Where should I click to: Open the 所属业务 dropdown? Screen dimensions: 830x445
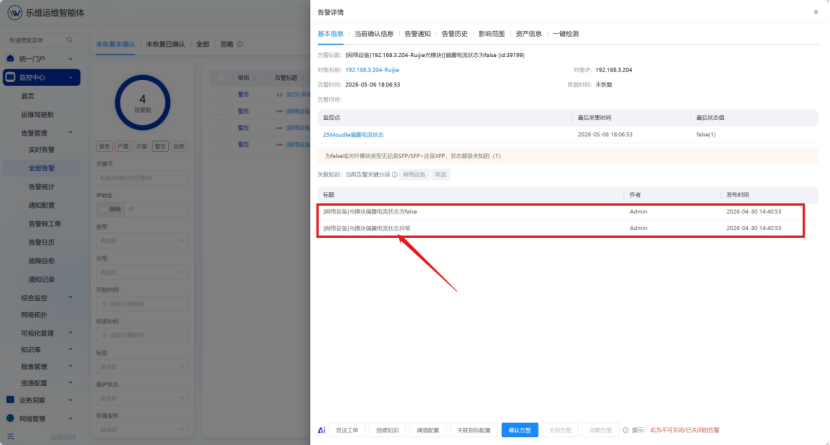(142, 430)
